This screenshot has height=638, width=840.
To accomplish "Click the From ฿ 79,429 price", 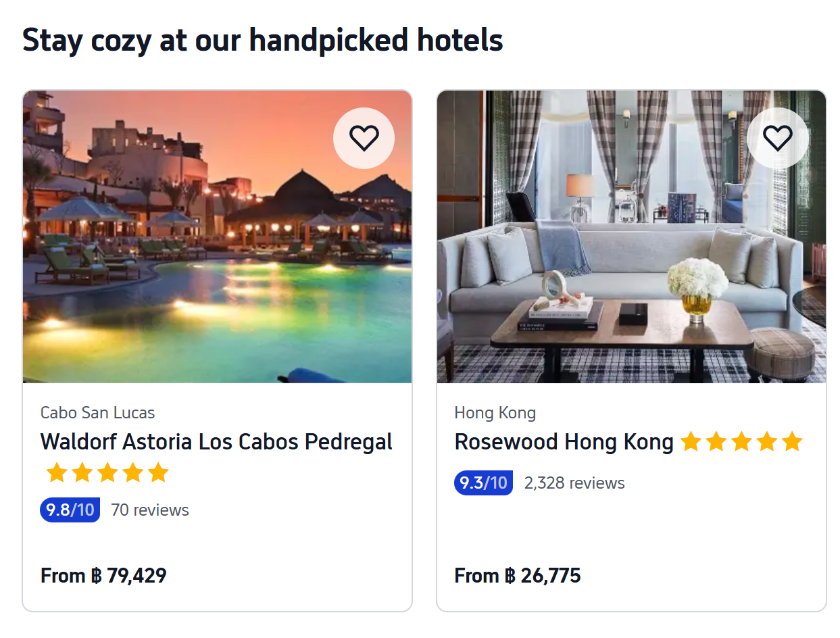I will pyautogui.click(x=103, y=576).
